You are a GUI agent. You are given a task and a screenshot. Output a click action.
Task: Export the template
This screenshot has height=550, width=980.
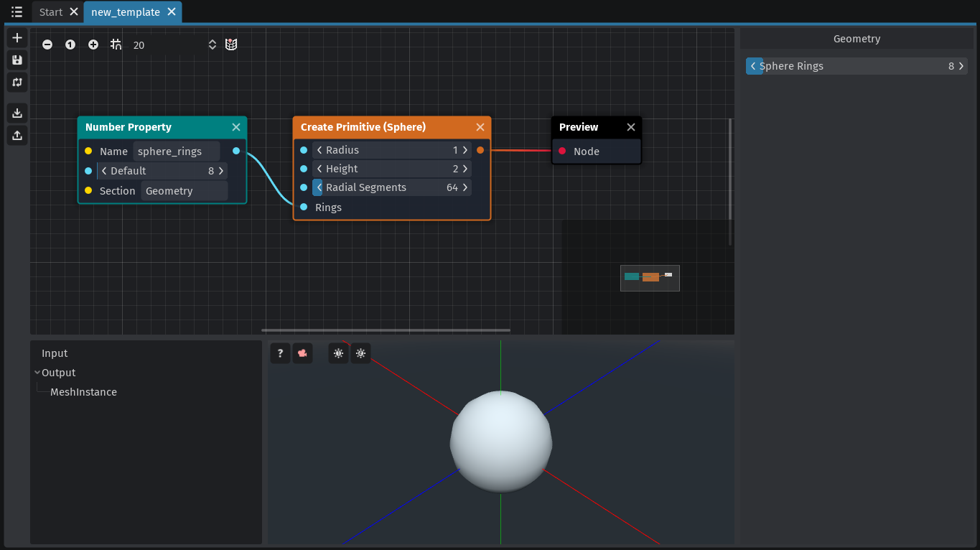point(17,135)
